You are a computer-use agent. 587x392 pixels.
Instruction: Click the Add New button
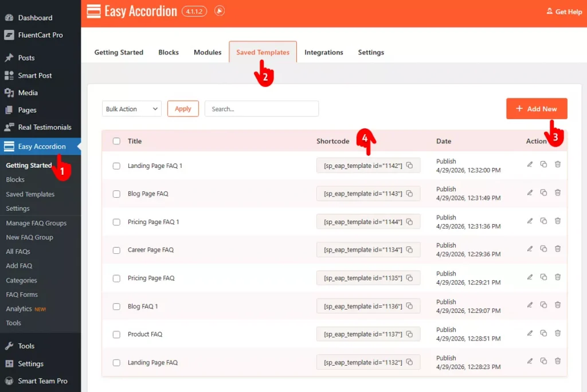(x=537, y=108)
